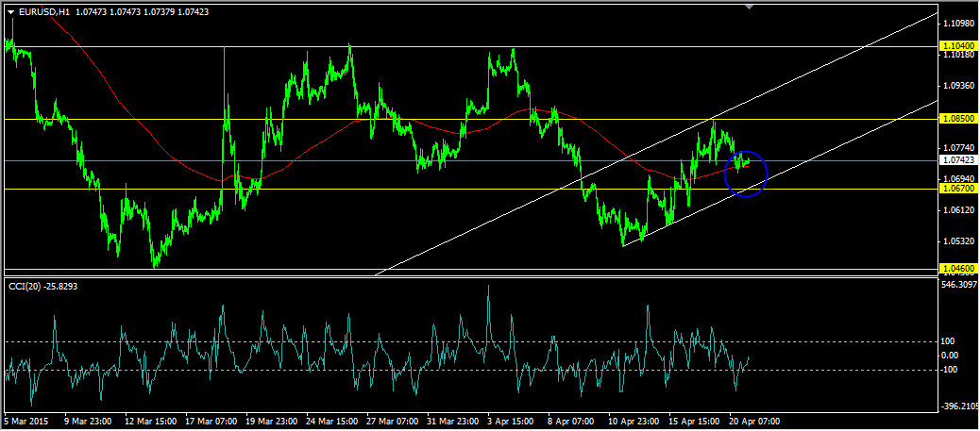This screenshot has height=431, width=980.
Task: Click the yellow 1.10400 price level label
Action: click(x=957, y=46)
